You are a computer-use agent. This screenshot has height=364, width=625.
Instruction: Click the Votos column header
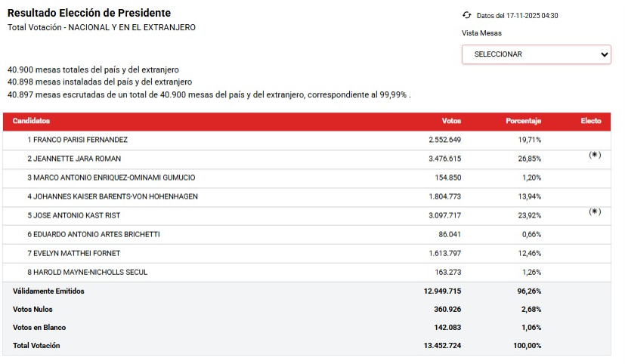click(451, 122)
